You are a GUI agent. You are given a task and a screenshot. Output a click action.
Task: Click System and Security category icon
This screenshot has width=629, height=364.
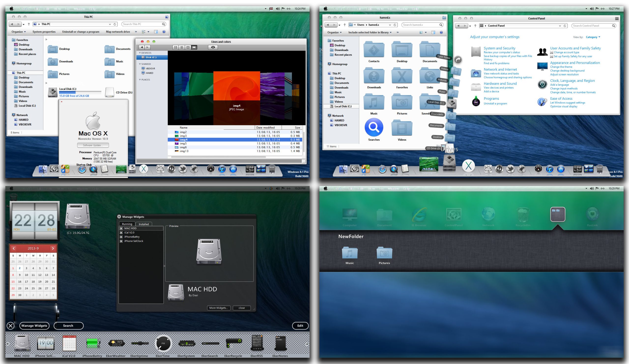pos(476,52)
